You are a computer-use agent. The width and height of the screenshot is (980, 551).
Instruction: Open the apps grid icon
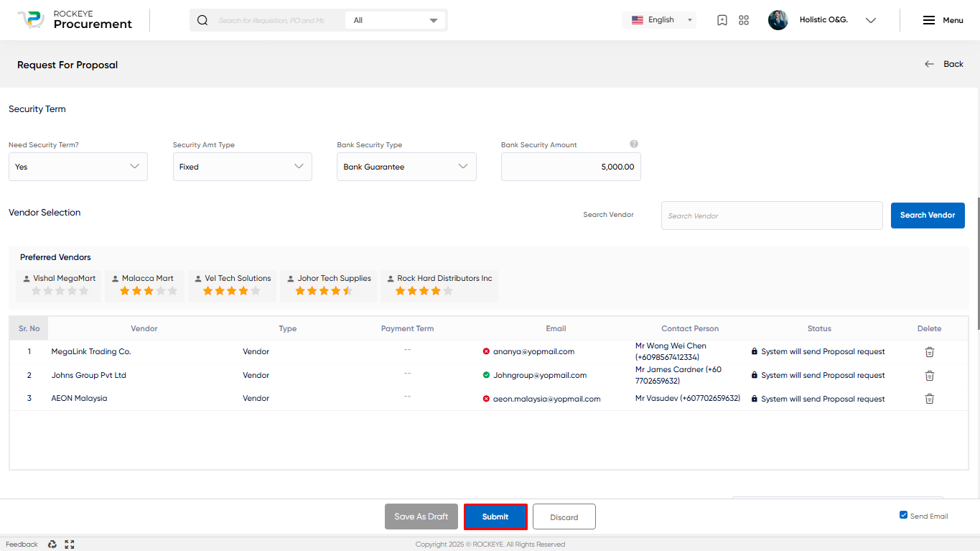tap(744, 20)
